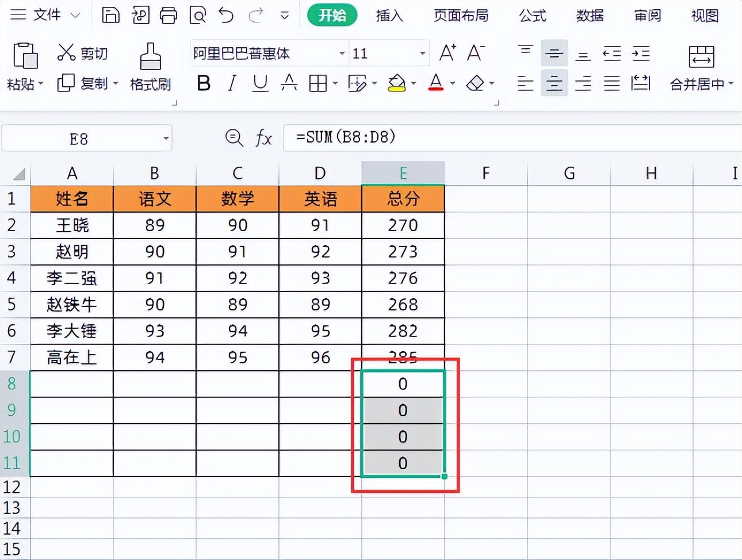Apply yellow fill color to cell

(397, 83)
